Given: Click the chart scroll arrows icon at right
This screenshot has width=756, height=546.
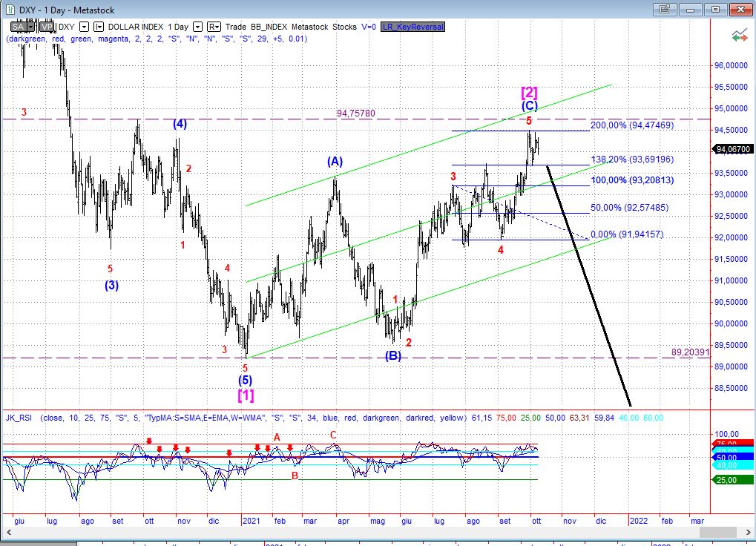Looking at the screenshot, I should tap(739, 36).
